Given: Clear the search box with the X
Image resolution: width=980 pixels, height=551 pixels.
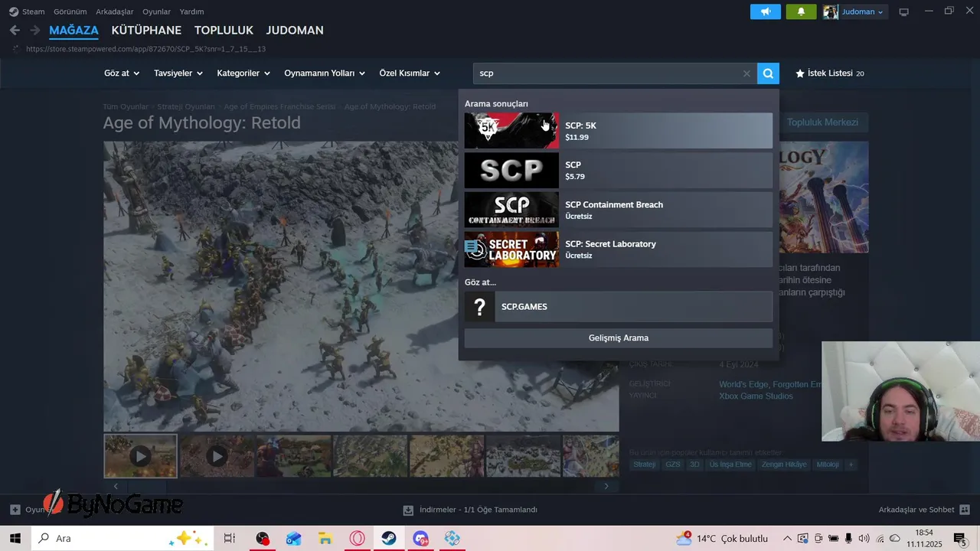Looking at the screenshot, I should (x=746, y=73).
